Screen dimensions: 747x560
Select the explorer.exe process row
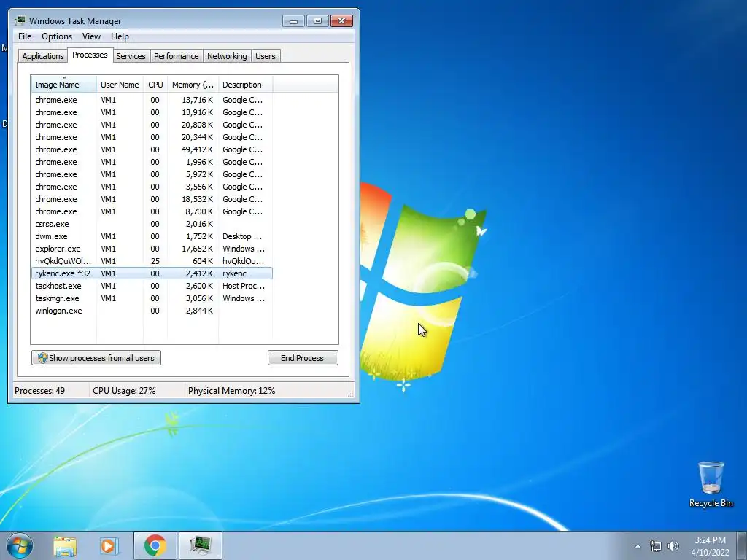[152, 249]
